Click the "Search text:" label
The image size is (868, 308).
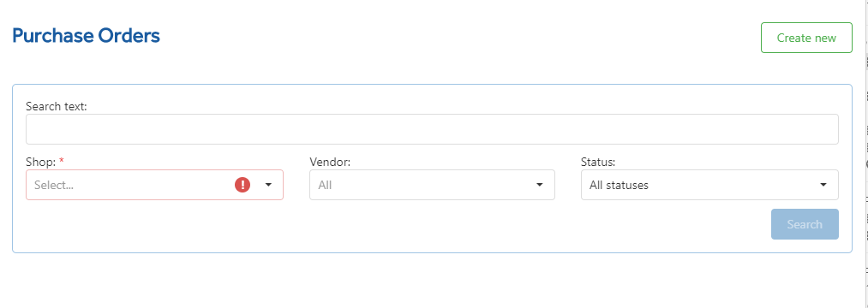coord(57,106)
